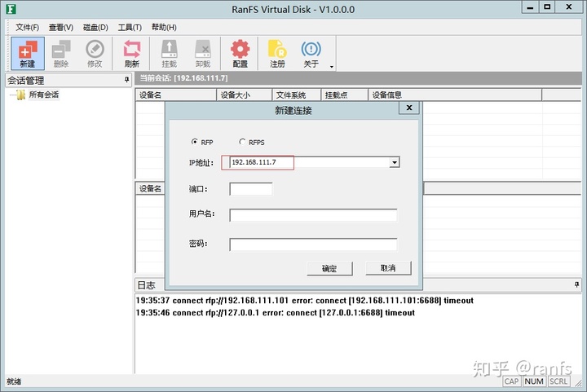Click the upper 设备名 column header
587x392 pixels.
pos(175,95)
